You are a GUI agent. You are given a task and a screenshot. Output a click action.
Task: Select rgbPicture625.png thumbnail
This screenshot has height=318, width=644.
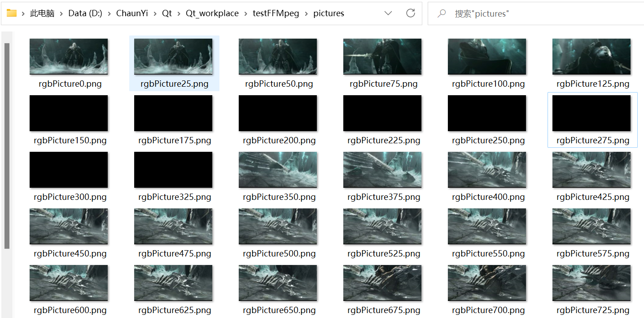pyautogui.click(x=173, y=283)
